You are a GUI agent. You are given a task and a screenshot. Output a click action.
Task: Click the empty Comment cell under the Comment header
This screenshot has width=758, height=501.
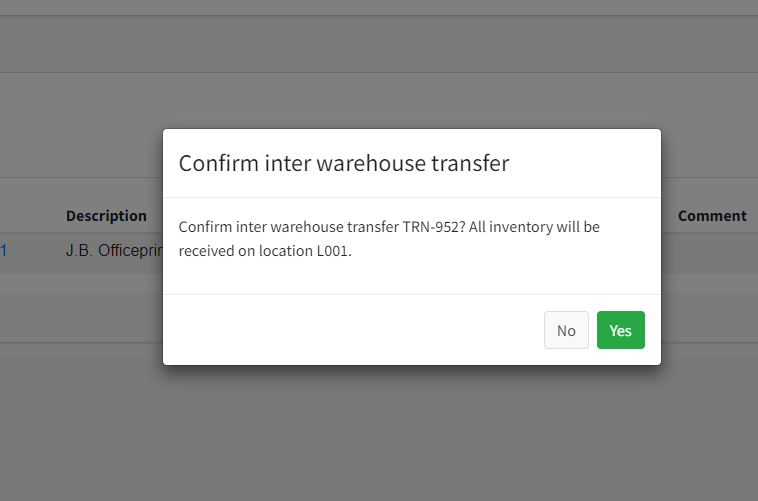point(711,252)
